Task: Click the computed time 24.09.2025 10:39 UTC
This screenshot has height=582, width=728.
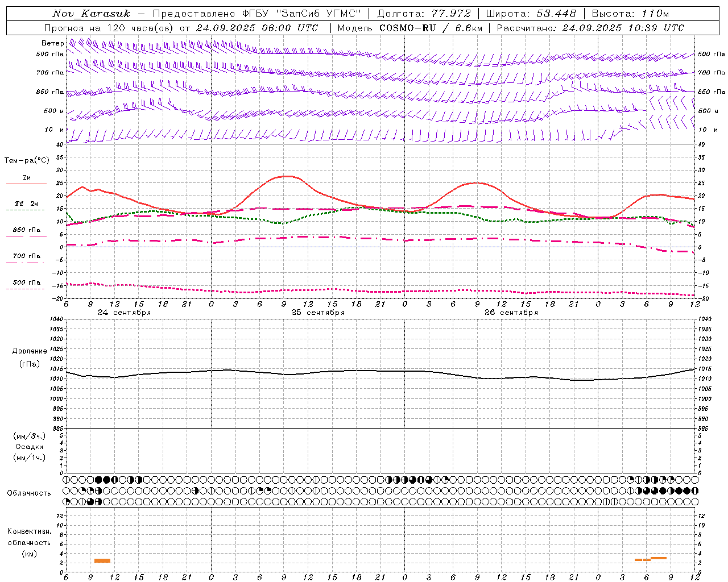Action: click(623, 28)
